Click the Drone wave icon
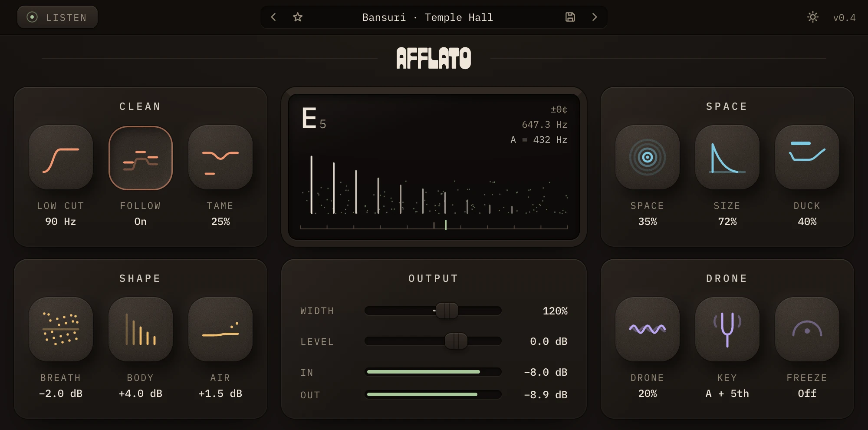 click(x=648, y=329)
